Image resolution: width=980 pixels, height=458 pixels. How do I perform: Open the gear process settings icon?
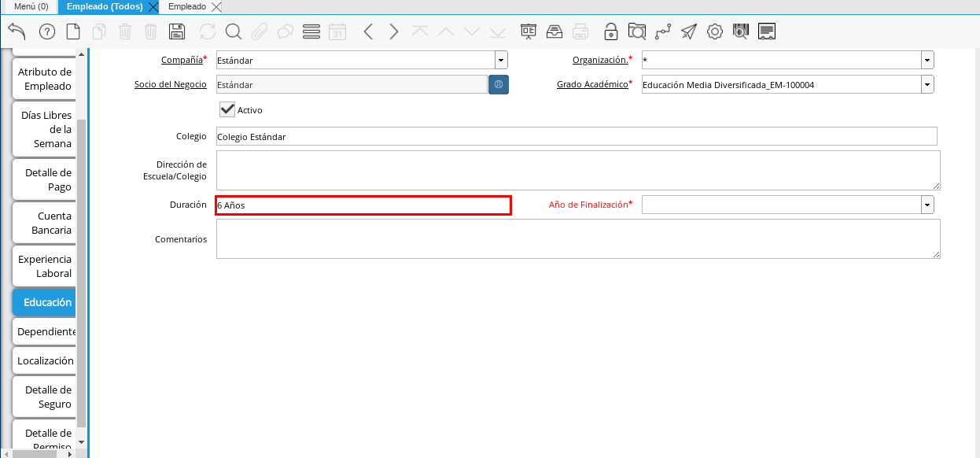pyautogui.click(x=715, y=31)
